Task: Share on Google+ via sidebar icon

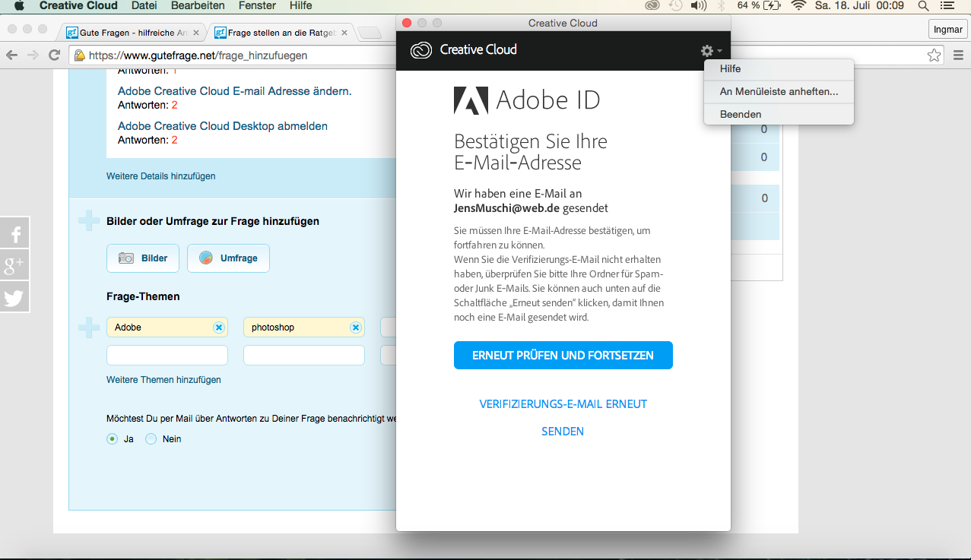Action: click(x=14, y=264)
